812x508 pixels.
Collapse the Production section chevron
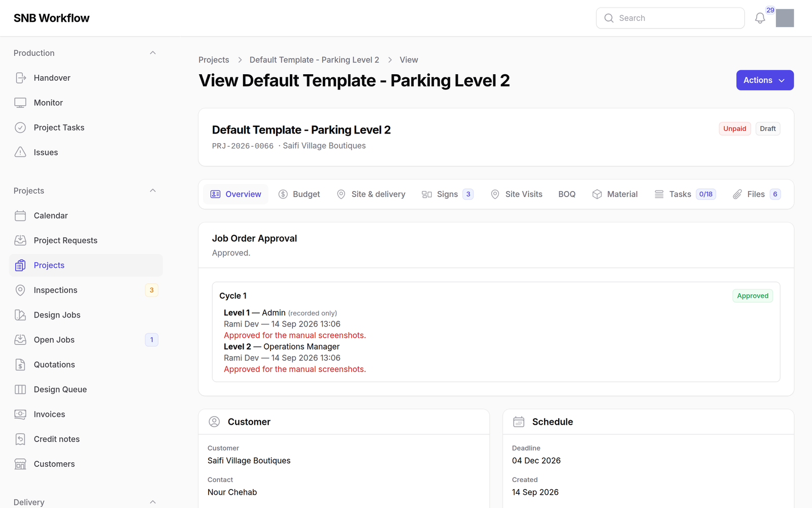click(x=153, y=53)
